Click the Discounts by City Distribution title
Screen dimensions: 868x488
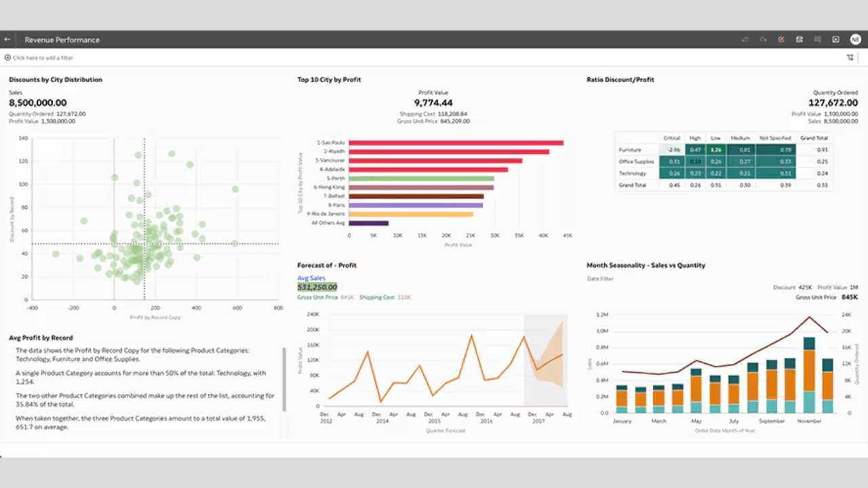56,79
